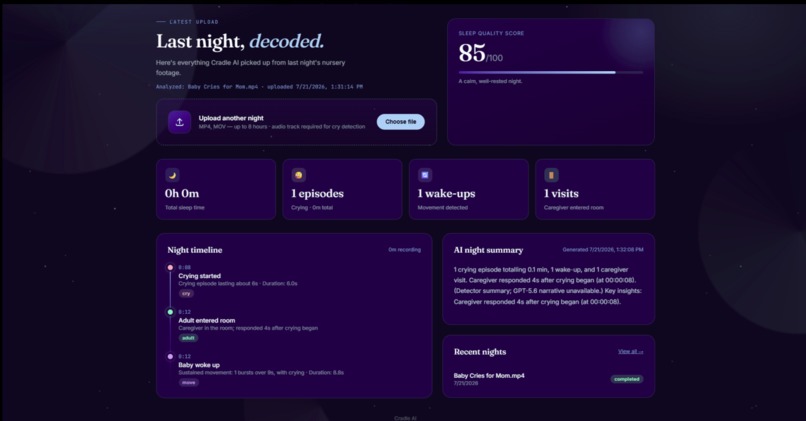Click the crying face icon on episodes card
Image resolution: width=806 pixels, height=421 pixels.
point(299,175)
